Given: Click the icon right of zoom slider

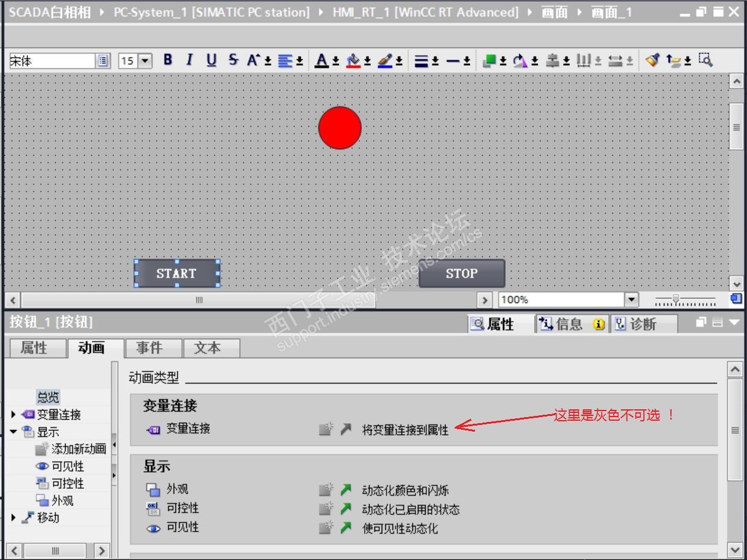Looking at the screenshot, I should pyautogui.click(x=736, y=298).
